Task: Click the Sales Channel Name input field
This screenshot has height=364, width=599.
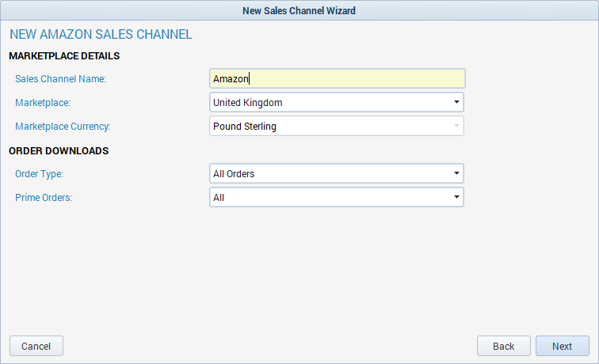Action: [338, 78]
